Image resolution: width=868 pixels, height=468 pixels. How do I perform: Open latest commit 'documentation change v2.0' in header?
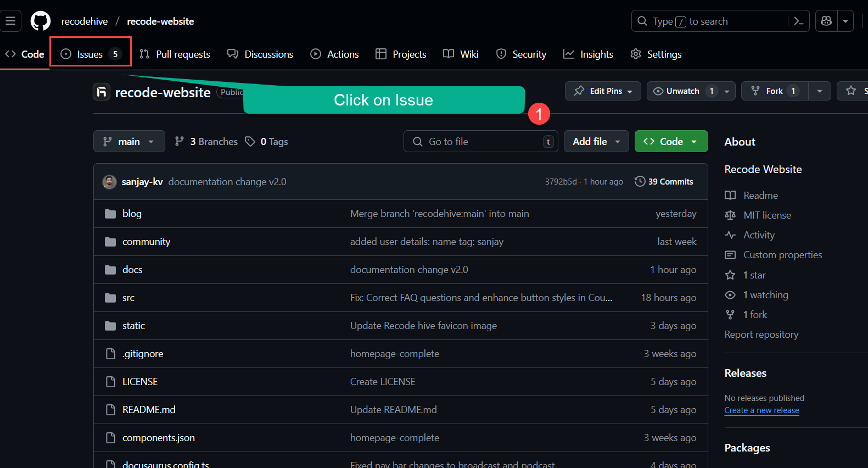(x=227, y=182)
